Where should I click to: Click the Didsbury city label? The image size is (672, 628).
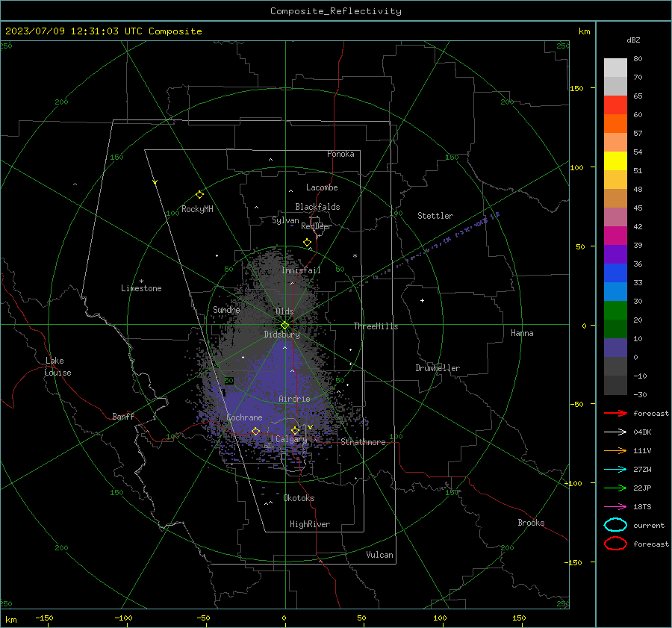(x=281, y=335)
